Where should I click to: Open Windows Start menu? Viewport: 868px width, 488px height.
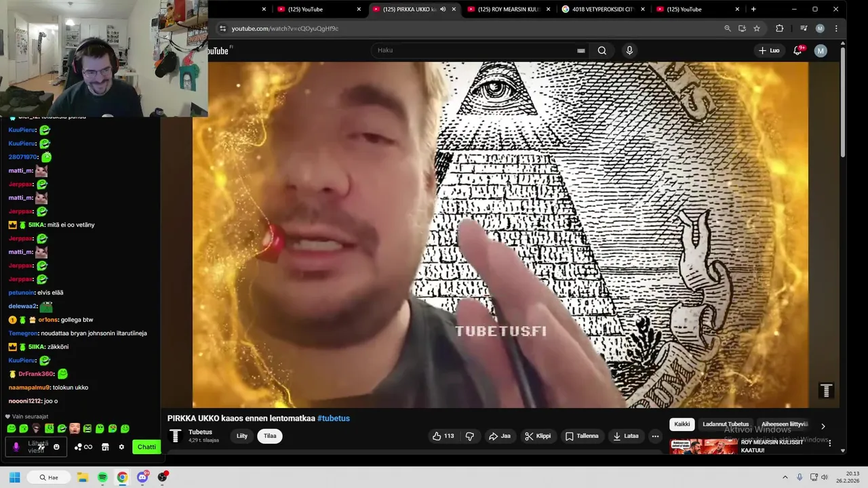(x=14, y=477)
